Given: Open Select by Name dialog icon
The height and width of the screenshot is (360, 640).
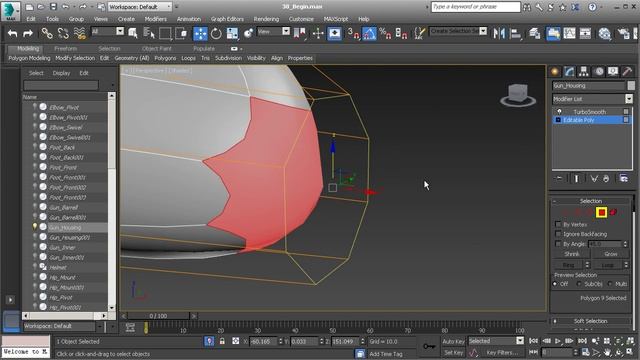Looking at the screenshot, I should (x=149, y=33).
